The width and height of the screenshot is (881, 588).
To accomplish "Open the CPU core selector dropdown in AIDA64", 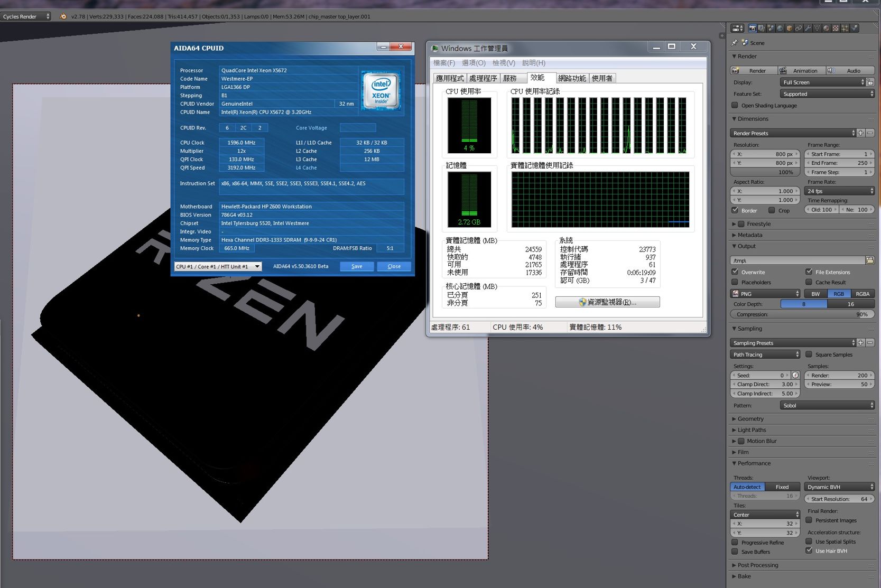I will (218, 266).
